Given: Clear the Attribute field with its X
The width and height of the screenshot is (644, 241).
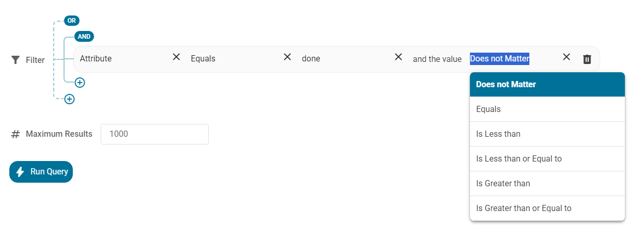Looking at the screenshot, I should (176, 57).
